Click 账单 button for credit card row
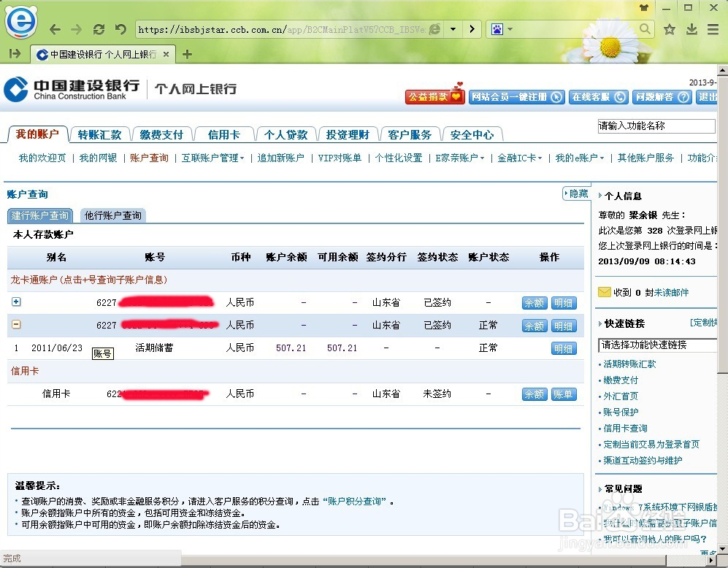Image resolution: width=728 pixels, height=568 pixels. (x=564, y=394)
